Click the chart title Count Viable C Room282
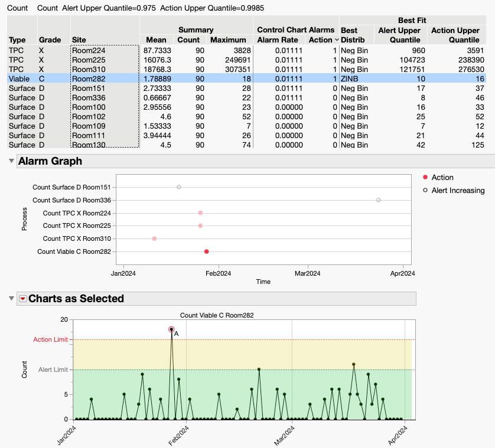 click(x=217, y=315)
